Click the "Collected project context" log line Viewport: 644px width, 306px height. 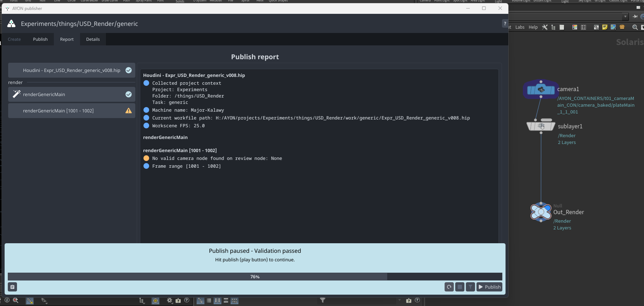tap(187, 83)
